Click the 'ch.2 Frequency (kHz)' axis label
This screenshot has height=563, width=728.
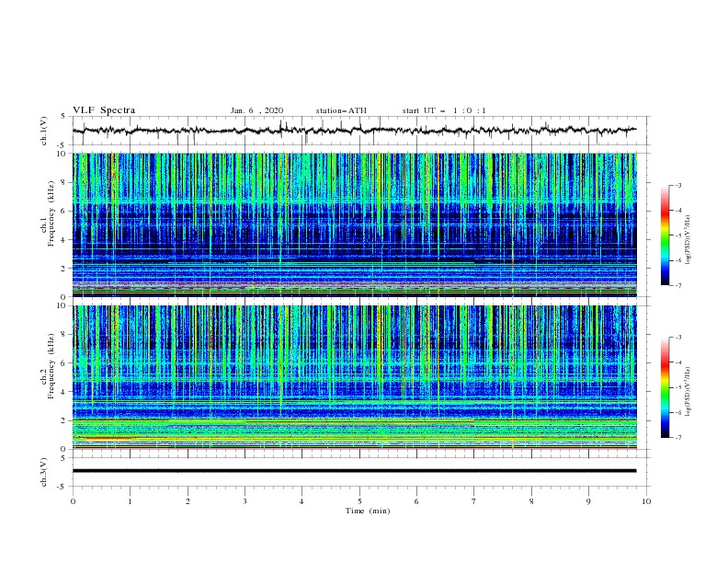tap(48, 365)
